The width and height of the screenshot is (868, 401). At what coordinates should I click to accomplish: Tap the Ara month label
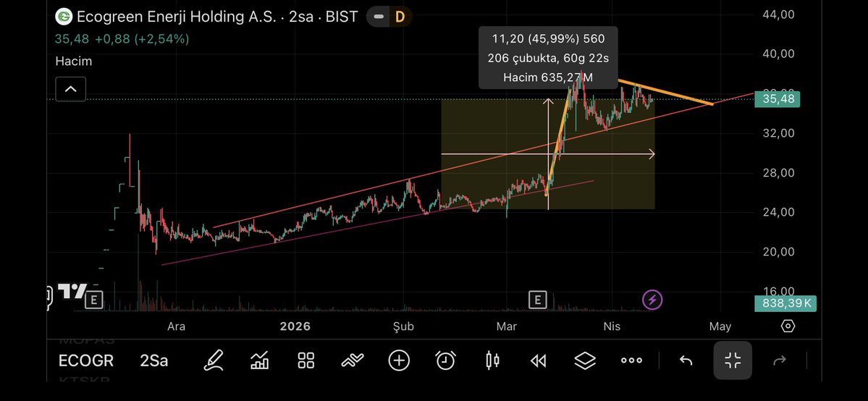pyautogui.click(x=177, y=326)
